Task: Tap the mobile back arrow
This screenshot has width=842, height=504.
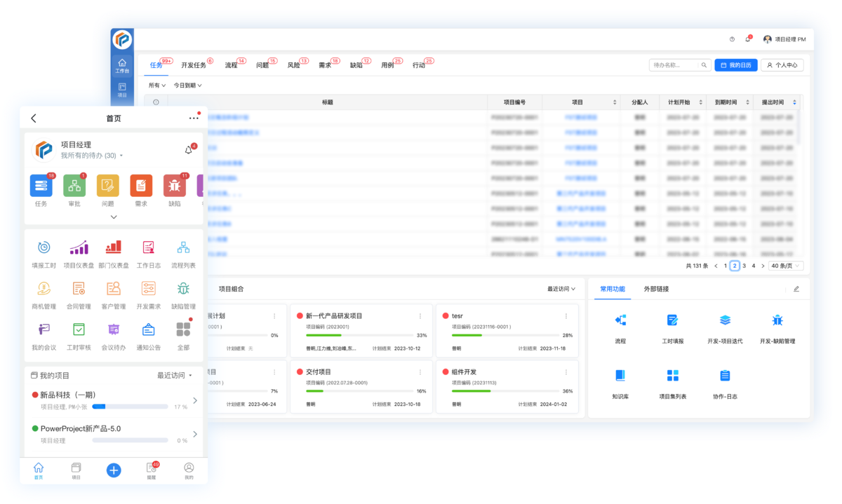Action: pyautogui.click(x=34, y=118)
